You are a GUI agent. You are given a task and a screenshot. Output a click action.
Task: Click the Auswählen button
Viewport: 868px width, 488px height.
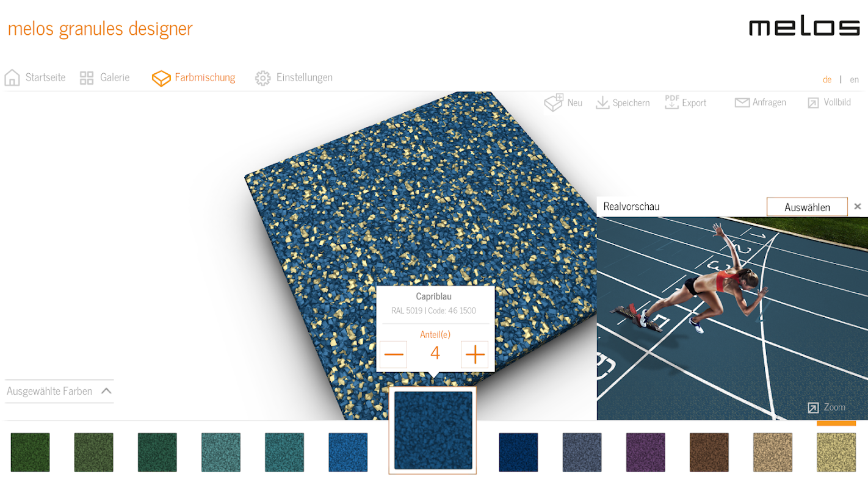point(807,207)
